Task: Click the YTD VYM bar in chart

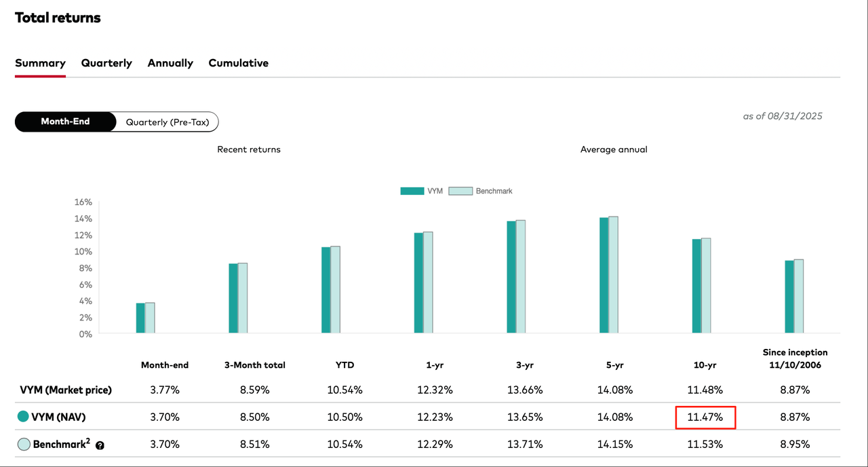Action: click(325, 291)
